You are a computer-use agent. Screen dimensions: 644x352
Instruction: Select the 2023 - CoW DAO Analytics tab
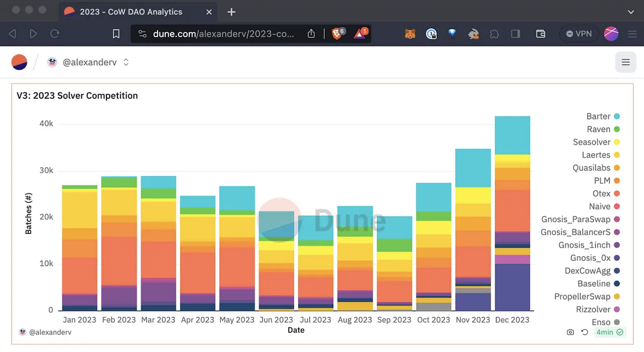click(x=138, y=12)
